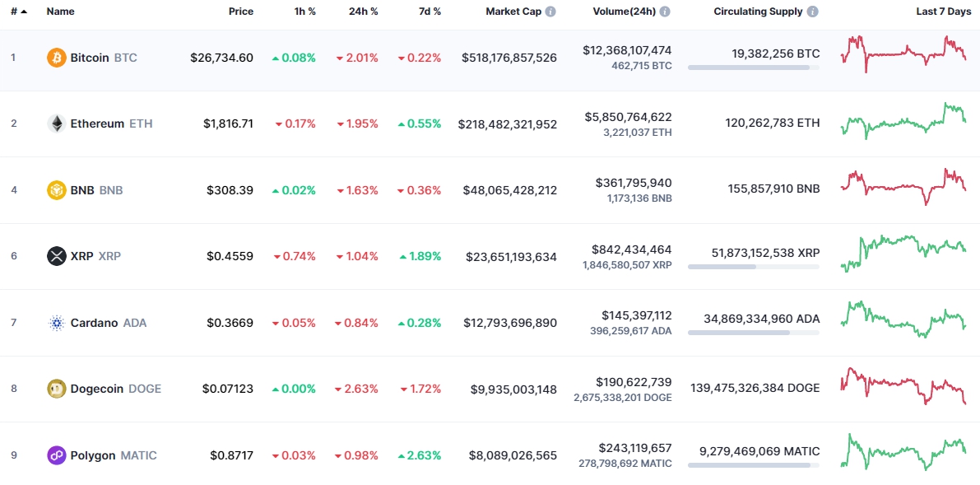Click the BNB coin logo icon
The height and width of the screenshot is (485, 980).
(x=56, y=190)
